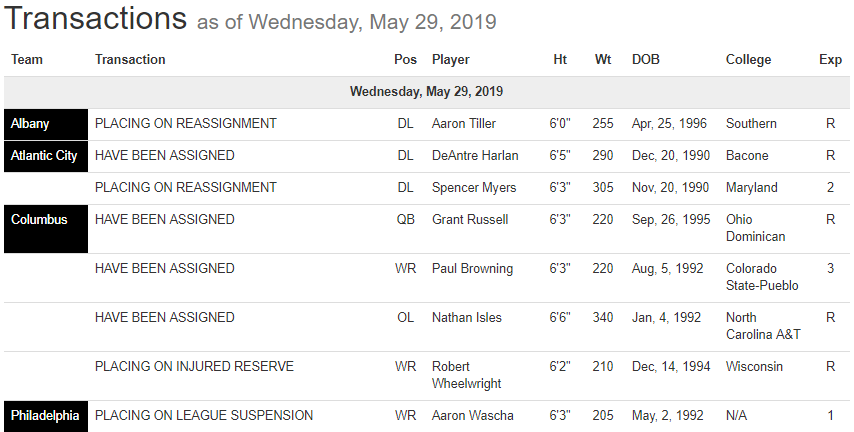The height and width of the screenshot is (432, 854).
Task: Click the Player column header
Action: tap(451, 60)
